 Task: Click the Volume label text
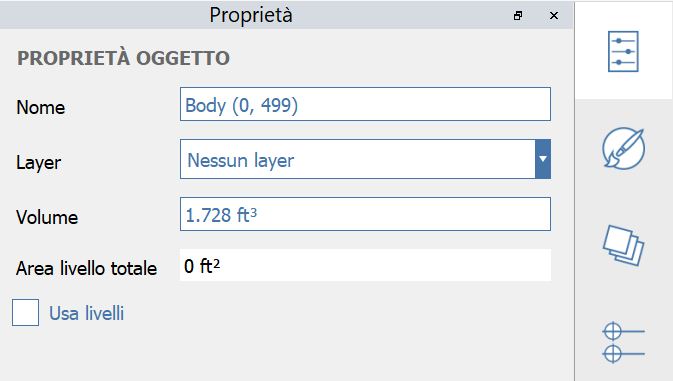pyautogui.click(x=47, y=217)
